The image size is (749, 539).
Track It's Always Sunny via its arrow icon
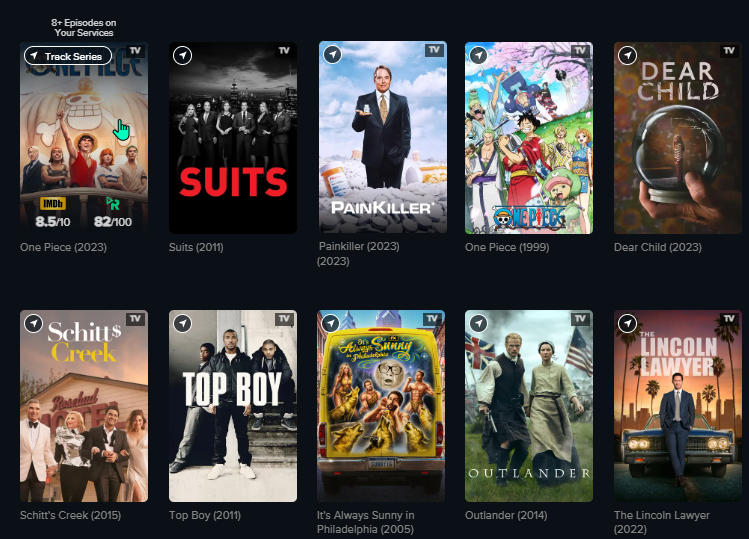click(331, 323)
